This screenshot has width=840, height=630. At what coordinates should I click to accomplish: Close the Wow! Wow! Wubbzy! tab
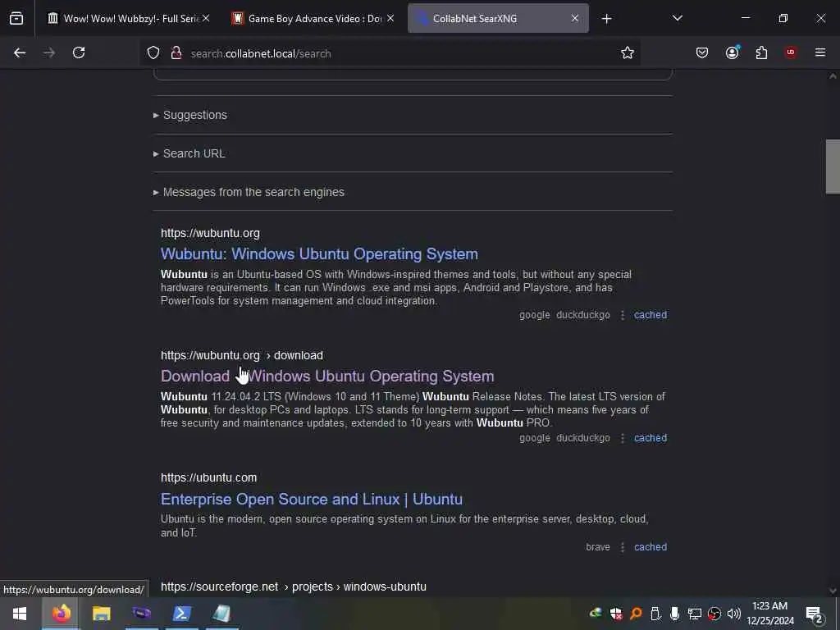pyautogui.click(x=206, y=18)
